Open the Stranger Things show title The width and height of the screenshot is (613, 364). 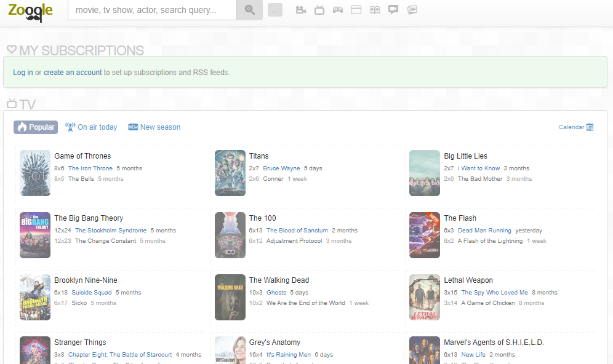pos(80,342)
